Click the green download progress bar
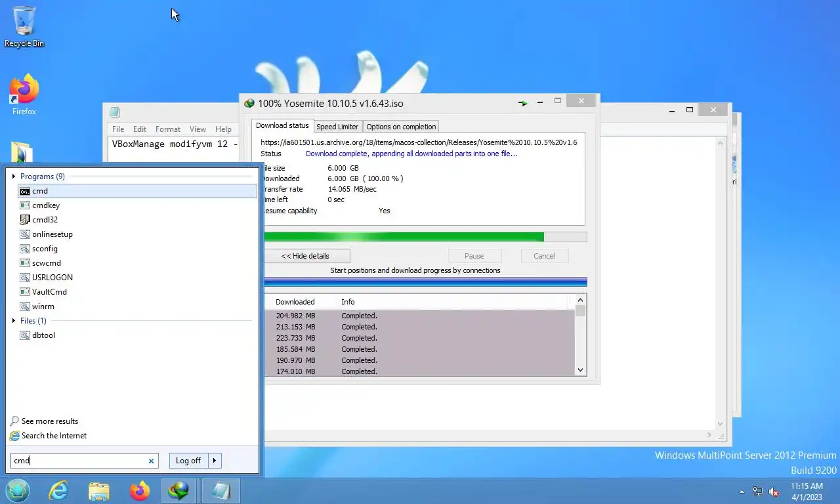This screenshot has width=840, height=504. click(425, 237)
